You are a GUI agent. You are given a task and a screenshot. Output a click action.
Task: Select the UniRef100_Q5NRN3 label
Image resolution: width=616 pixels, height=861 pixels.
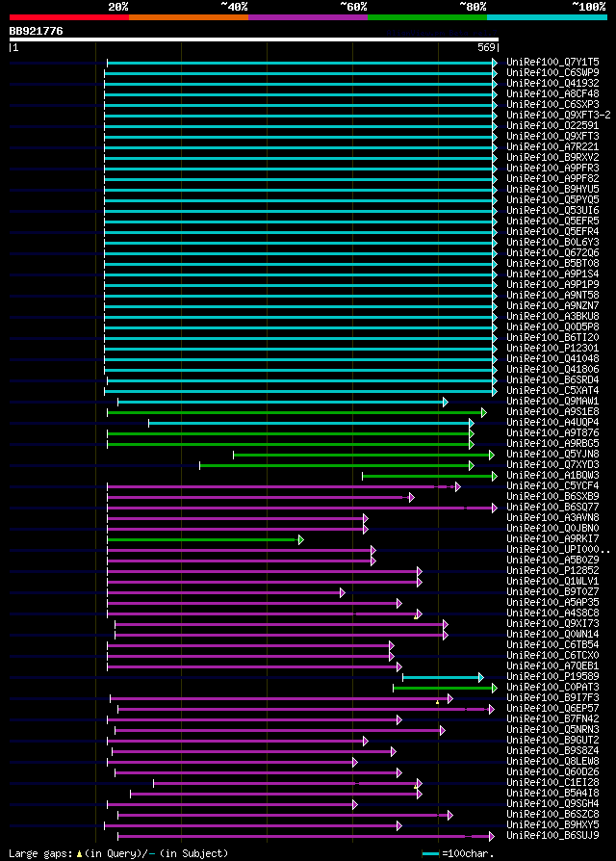coord(552,730)
